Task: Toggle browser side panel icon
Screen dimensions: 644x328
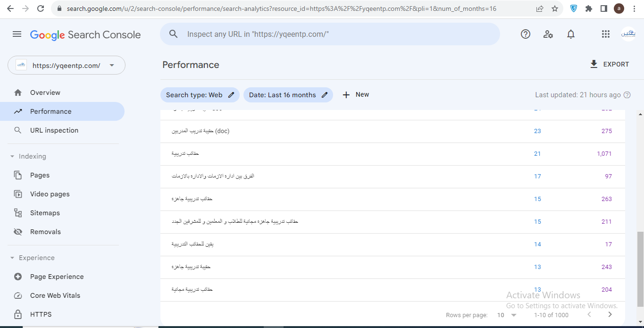Action: (603, 8)
